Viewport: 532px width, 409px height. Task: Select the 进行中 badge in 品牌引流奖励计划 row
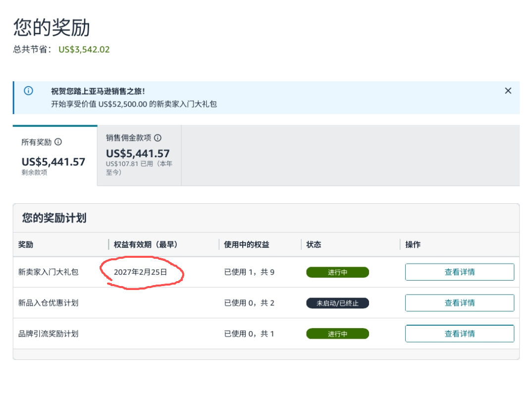pos(337,334)
